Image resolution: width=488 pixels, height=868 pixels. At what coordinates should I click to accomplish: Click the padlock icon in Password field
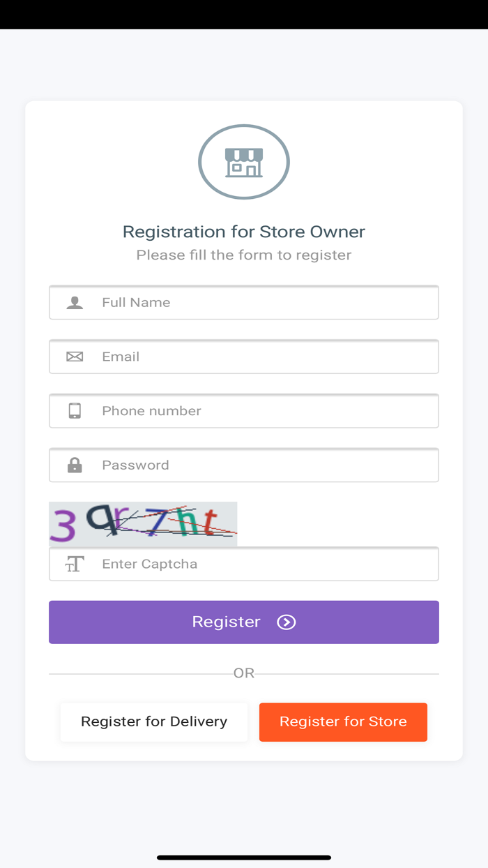point(75,465)
